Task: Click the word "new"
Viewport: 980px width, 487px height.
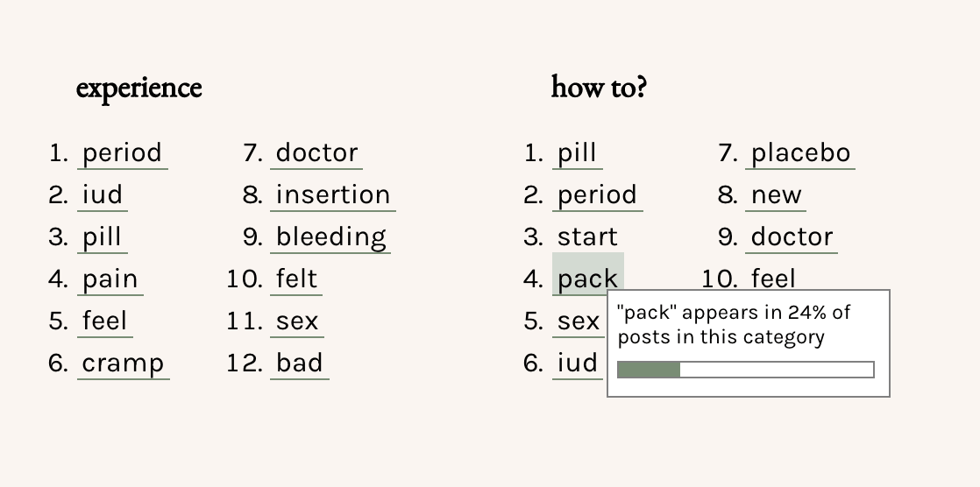Action: 776,195
